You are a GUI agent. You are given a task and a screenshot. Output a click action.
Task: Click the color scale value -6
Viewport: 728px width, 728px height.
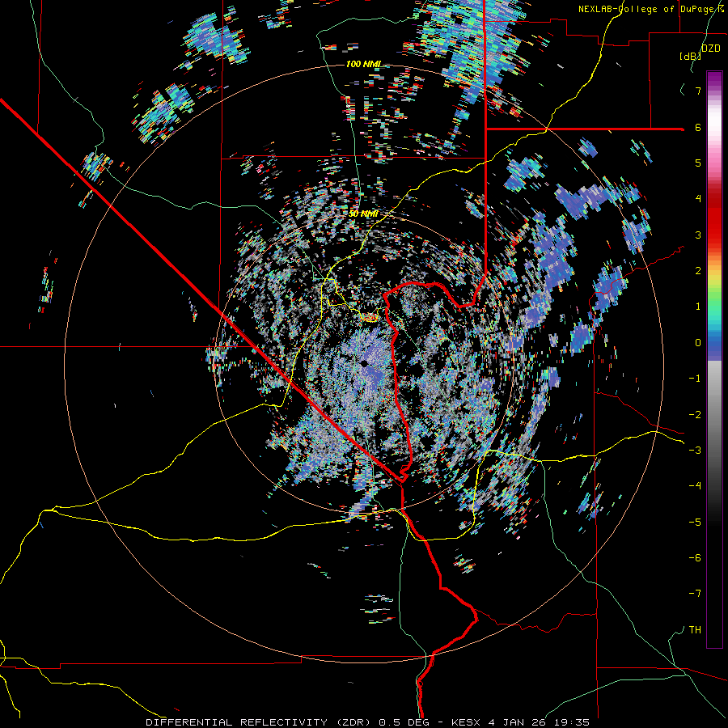coord(695,558)
